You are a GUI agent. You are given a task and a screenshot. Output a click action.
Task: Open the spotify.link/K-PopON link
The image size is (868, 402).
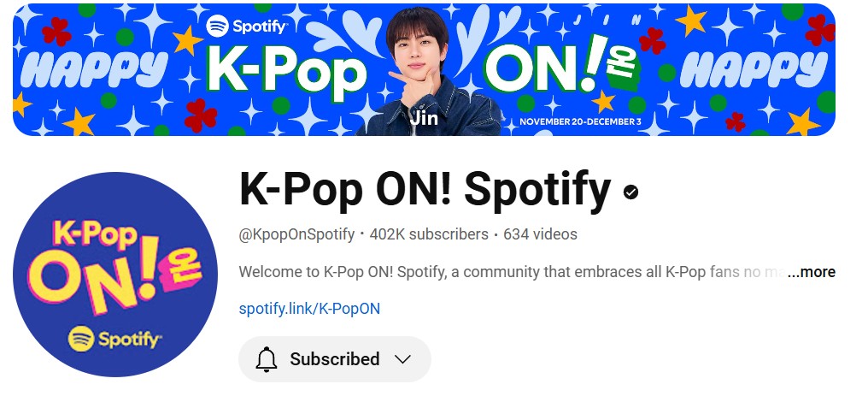[x=309, y=309]
